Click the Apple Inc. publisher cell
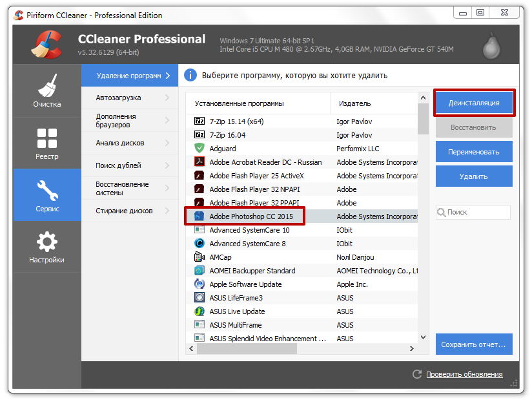Viewport: 532px width, 400px height. pos(352,284)
